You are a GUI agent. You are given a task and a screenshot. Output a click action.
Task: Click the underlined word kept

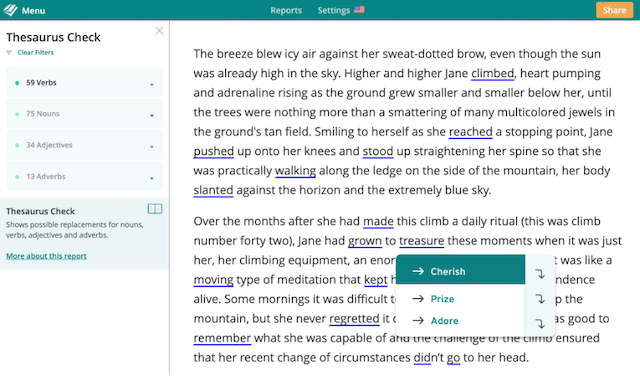coord(376,280)
